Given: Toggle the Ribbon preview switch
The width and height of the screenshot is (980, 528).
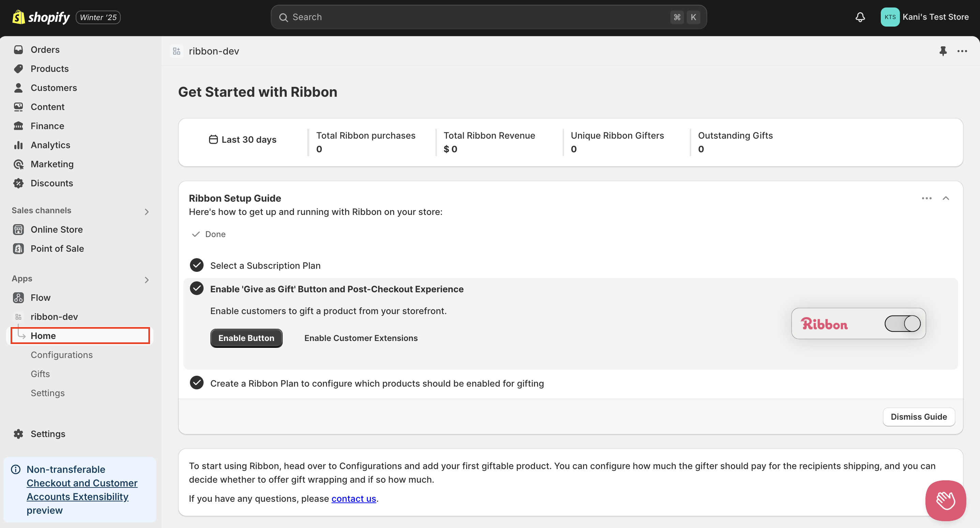Looking at the screenshot, I should (x=902, y=324).
